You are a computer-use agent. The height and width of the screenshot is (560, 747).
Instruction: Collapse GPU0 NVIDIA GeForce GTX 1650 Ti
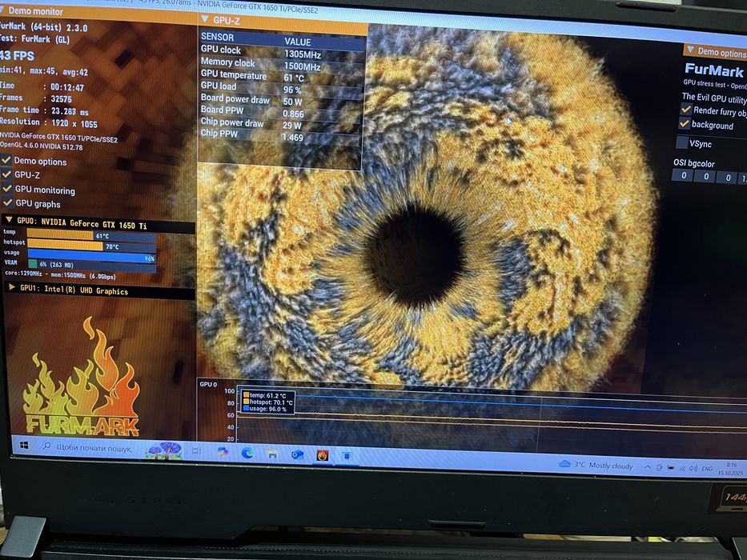[x=9, y=220]
